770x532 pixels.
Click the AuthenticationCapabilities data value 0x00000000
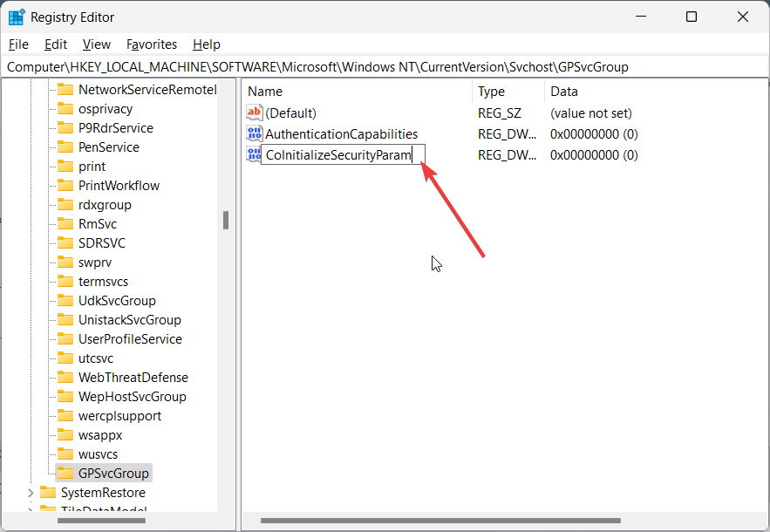594,134
